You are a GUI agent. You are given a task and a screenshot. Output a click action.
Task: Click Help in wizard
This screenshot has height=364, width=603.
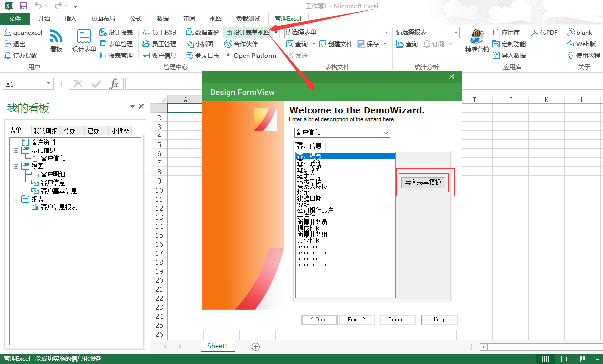point(439,319)
